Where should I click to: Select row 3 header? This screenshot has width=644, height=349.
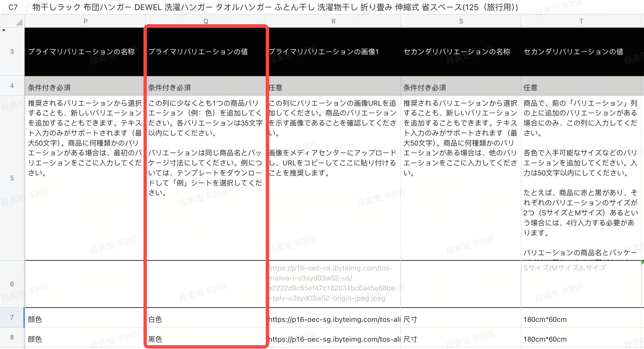pyautogui.click(x=12, y=52)
